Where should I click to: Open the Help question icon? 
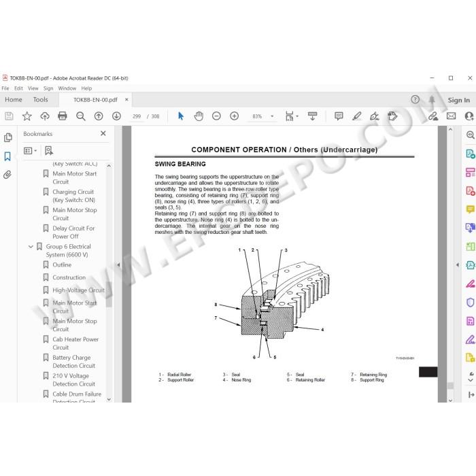coord(415,99)
